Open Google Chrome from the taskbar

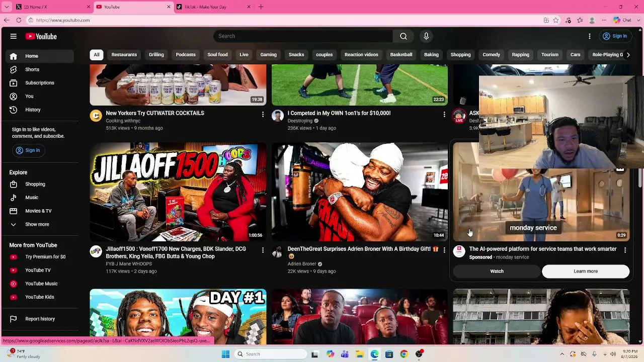404,354
